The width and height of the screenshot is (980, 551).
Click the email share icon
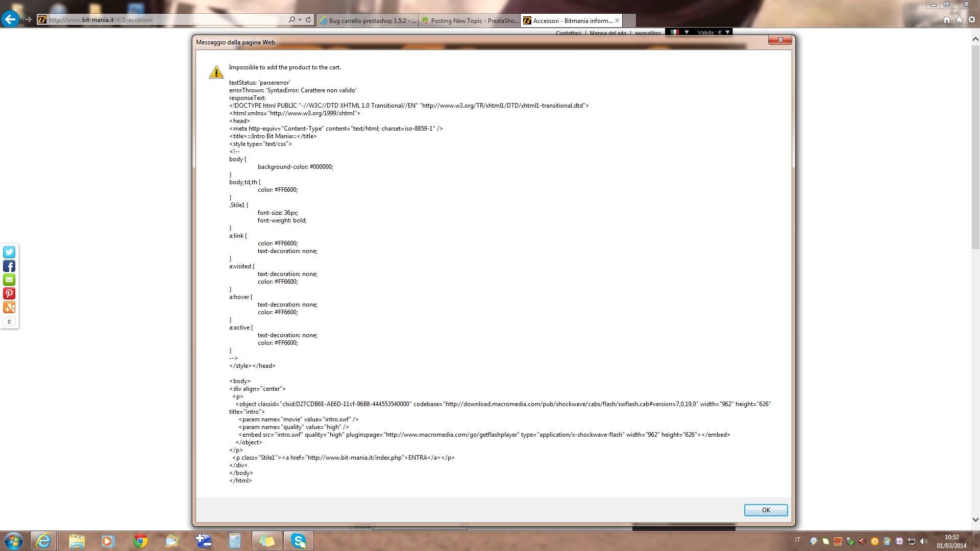pyautogui.click(x=9, y=280)
